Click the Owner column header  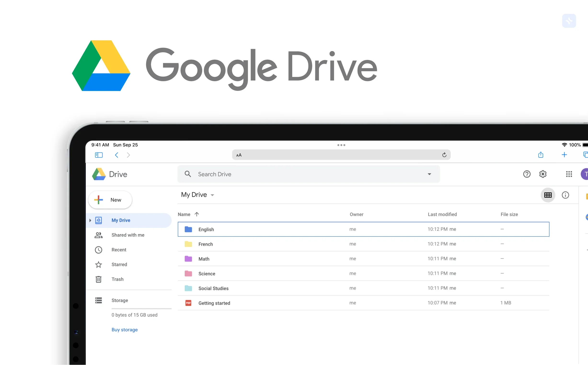[x=356, y=214]
